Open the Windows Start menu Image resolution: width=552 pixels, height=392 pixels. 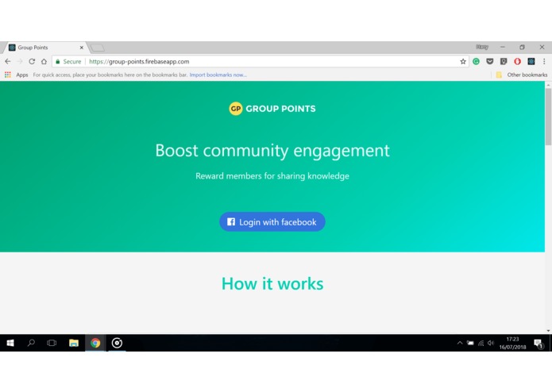click(x=10, y=343)
